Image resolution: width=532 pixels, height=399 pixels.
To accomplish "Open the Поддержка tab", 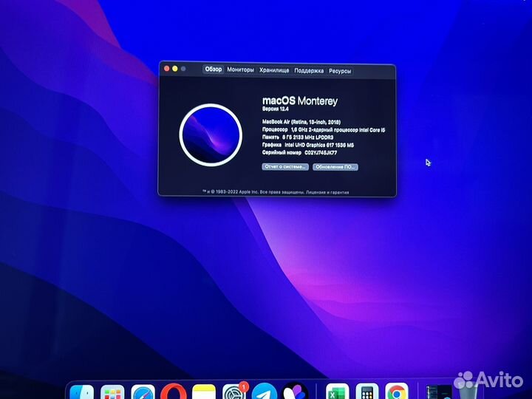I will point(309,71).
